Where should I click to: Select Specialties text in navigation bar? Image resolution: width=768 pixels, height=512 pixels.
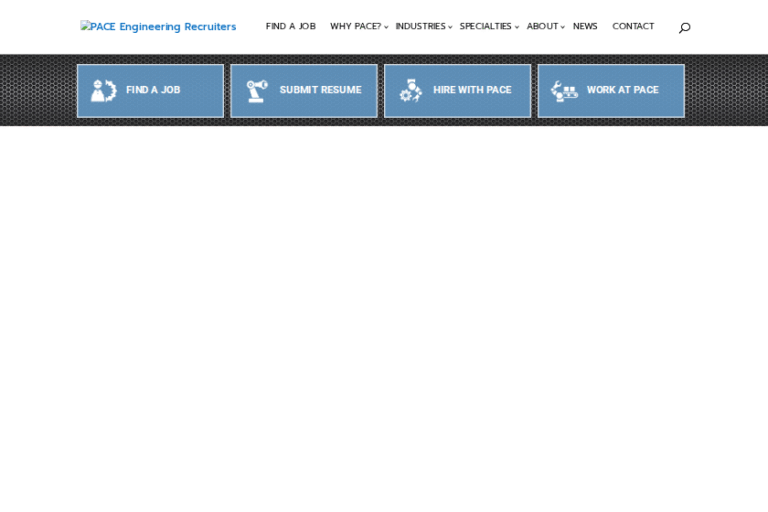pos(485,27)
